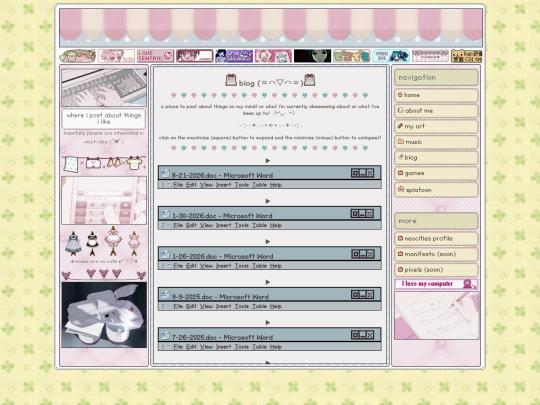Click the notepad icon right of blog heading
This screenshot has width=540, height=405.
(309, 80)
